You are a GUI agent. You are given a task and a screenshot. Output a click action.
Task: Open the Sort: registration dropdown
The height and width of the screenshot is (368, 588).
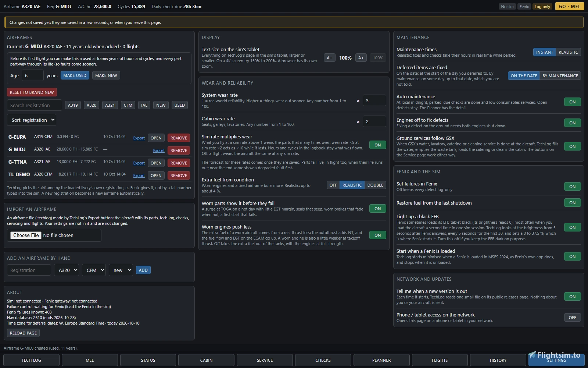point(32,120)
